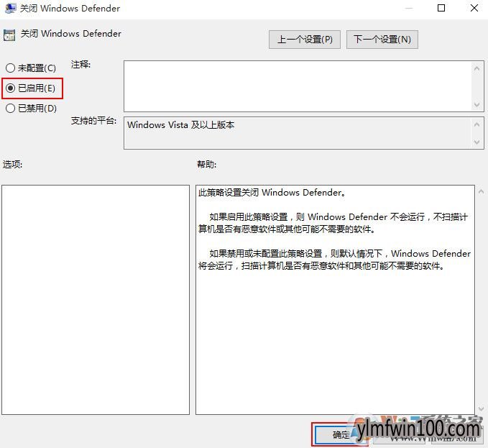Maximize the 关闭 Windows Defender window
The width and height of the screenshot is (488, 448).
click(441, 8)
